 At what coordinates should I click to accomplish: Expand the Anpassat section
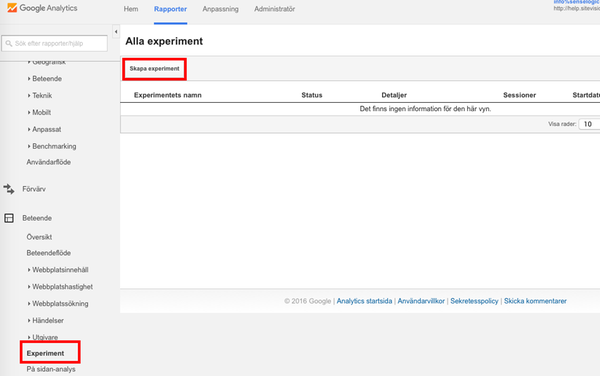pos(44,129)
